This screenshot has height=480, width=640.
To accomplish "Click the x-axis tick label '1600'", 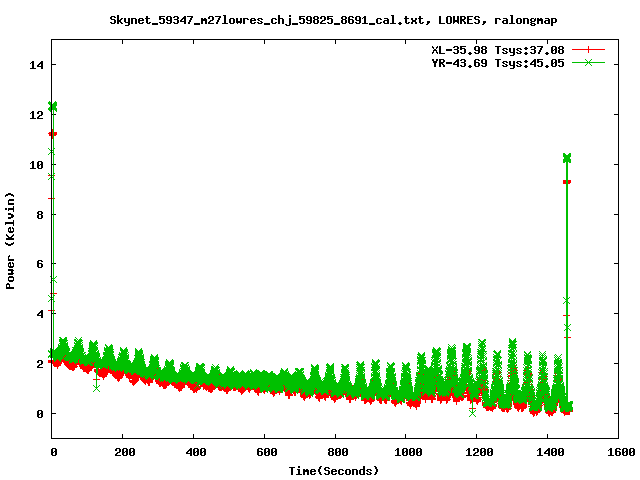I will [621, 452].
